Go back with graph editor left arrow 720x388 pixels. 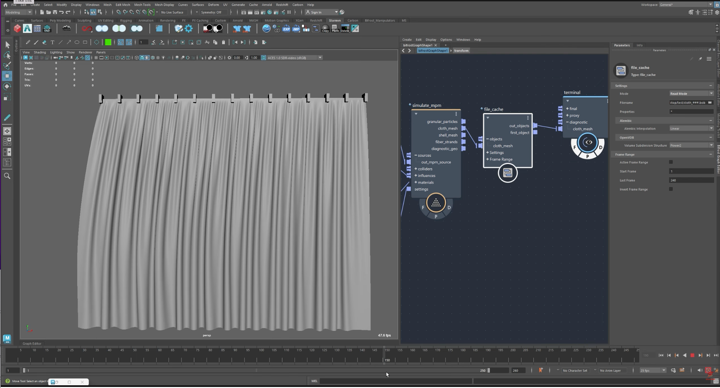click(404, 51)
